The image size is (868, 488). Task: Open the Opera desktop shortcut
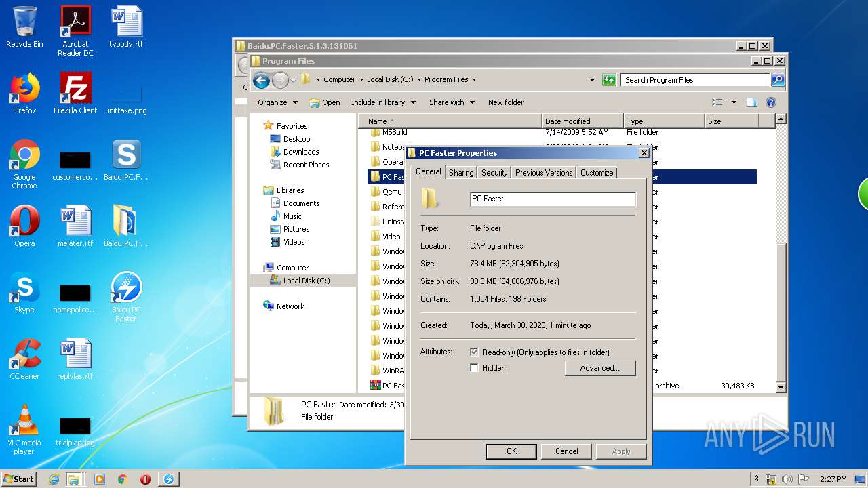point(24,226)
